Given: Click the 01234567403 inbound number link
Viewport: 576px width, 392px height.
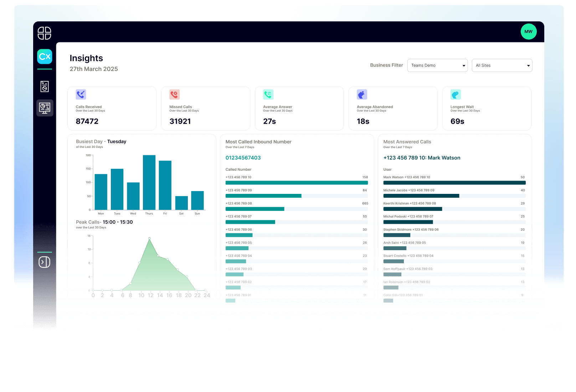Looking at the screenshot, I should point(243,158).
